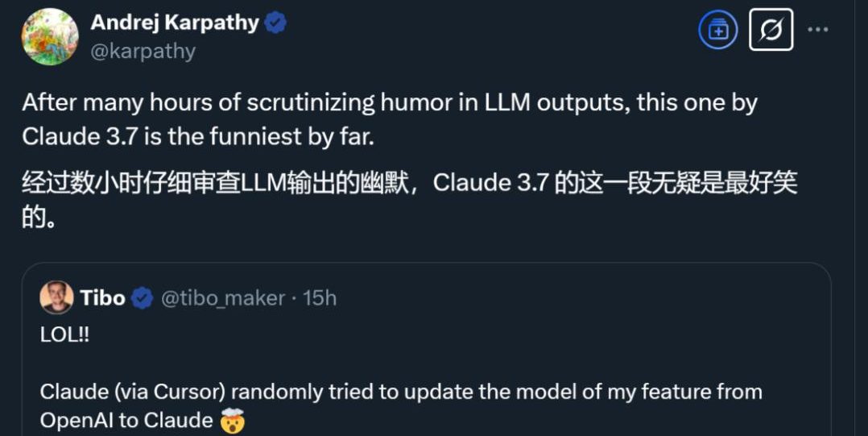Click 'OpenAI to Claude' in the quoted tweet
The height and width of the screenshot is (436, 868).
pos(126,421)
